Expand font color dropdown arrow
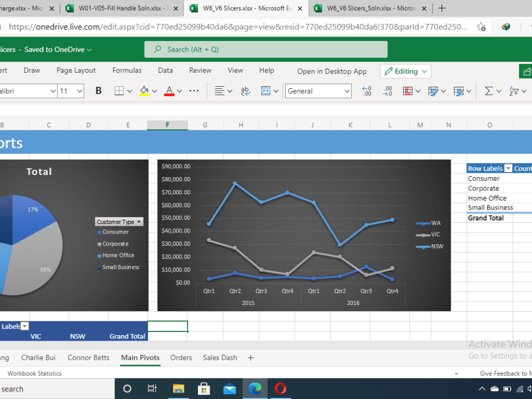Viewport: 532px width, 399px height. 179,91
